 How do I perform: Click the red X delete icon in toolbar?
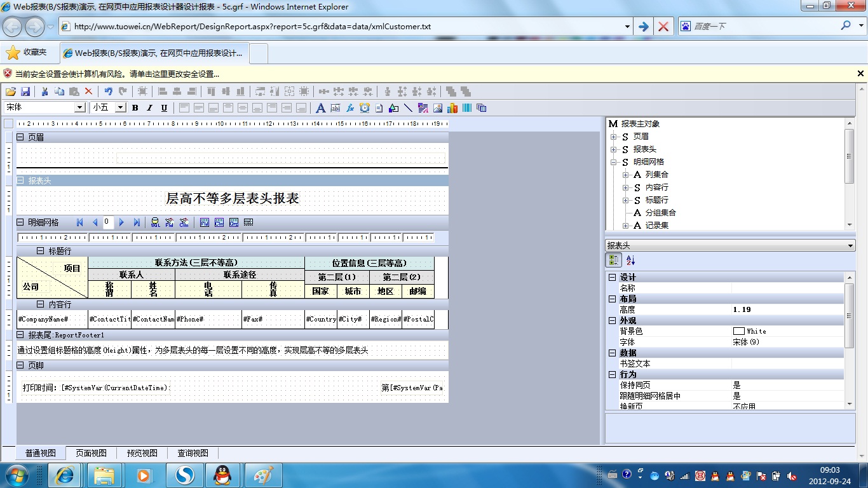tap(88, 91)
